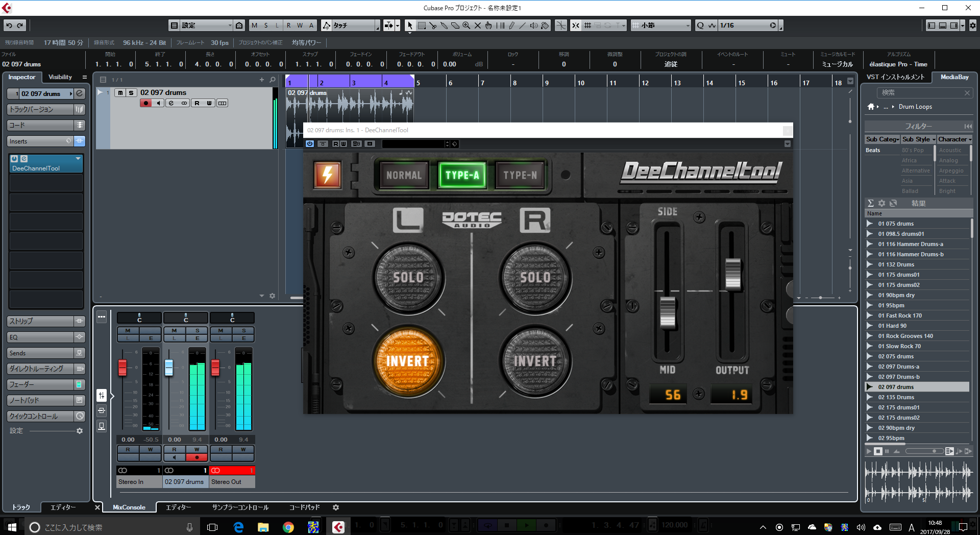Open MixConsole lower zone settings gear
This screenshot has height=535, width=980.
click(336, 507)
